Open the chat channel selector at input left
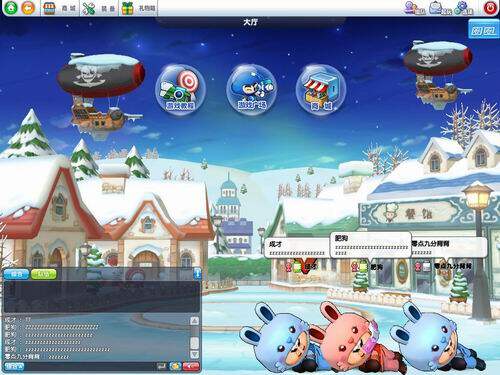The height and width of the screenshot is (375, 500). [15, 367]
